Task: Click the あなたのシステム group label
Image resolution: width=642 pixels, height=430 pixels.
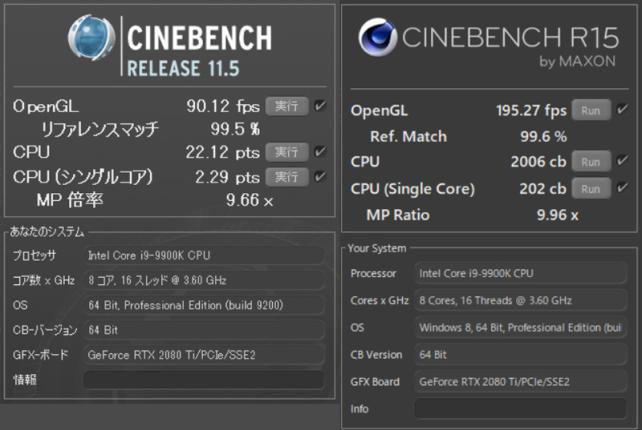Action: click(x=47, y=232)
